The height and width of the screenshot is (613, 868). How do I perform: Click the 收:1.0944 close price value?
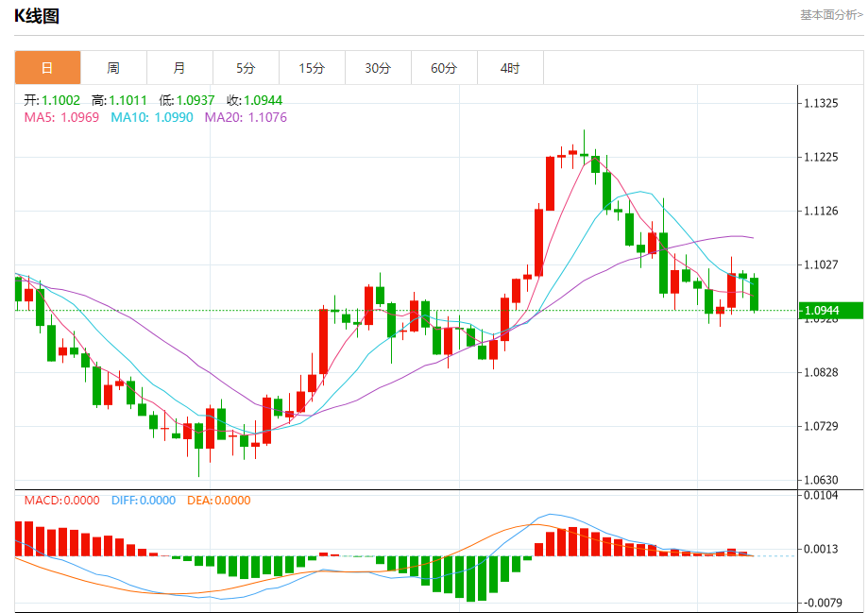(255, 100)
